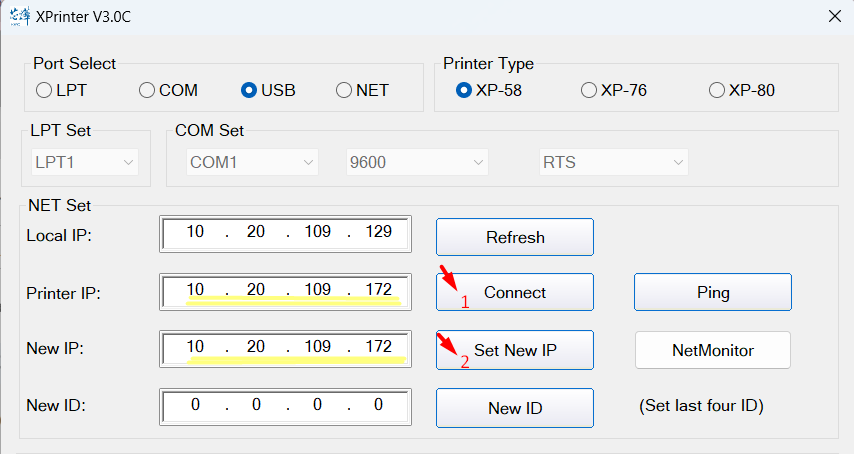Click the Local IP label
Image resolution: width=854 pixels, height=454 pixels.
click(x=59, y=236)
